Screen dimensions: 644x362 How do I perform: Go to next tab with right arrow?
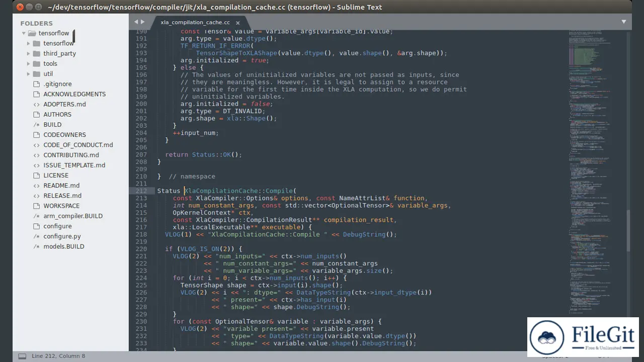point(142,22)
